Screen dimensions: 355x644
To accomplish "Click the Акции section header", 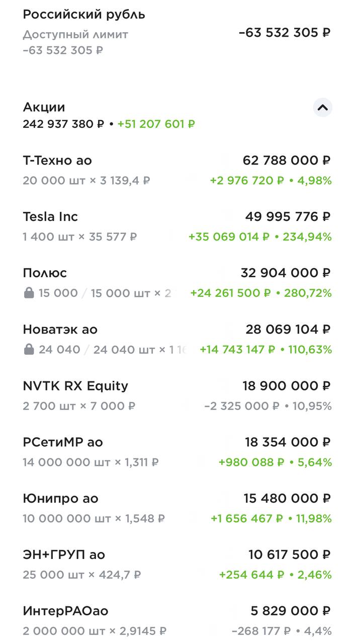I will [44, 107].
